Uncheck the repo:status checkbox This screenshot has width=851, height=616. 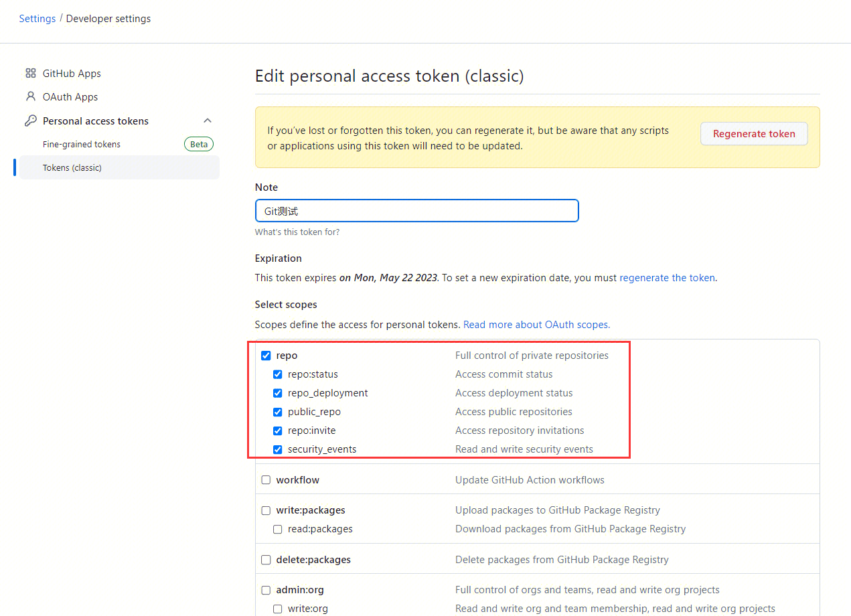tap(278, 374)
